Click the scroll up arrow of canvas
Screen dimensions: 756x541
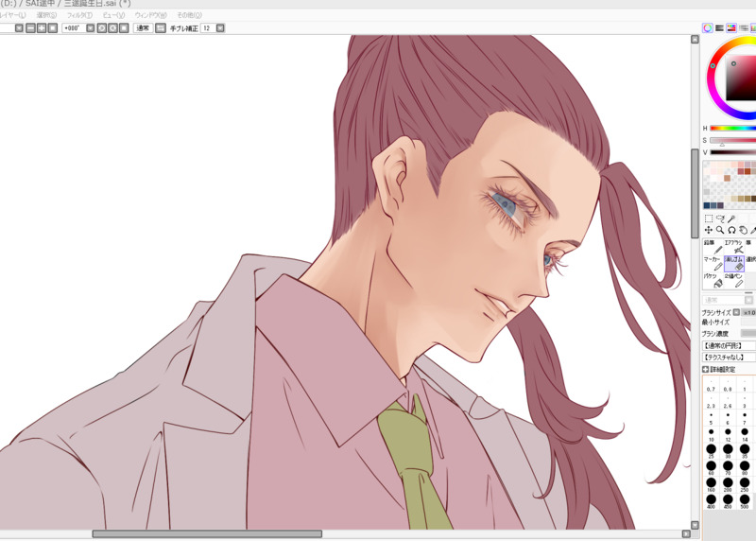pyautogui.click(x=695, y=39)
